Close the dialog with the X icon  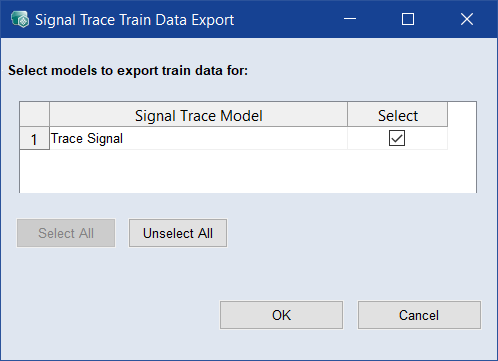[x=467, y=19]
